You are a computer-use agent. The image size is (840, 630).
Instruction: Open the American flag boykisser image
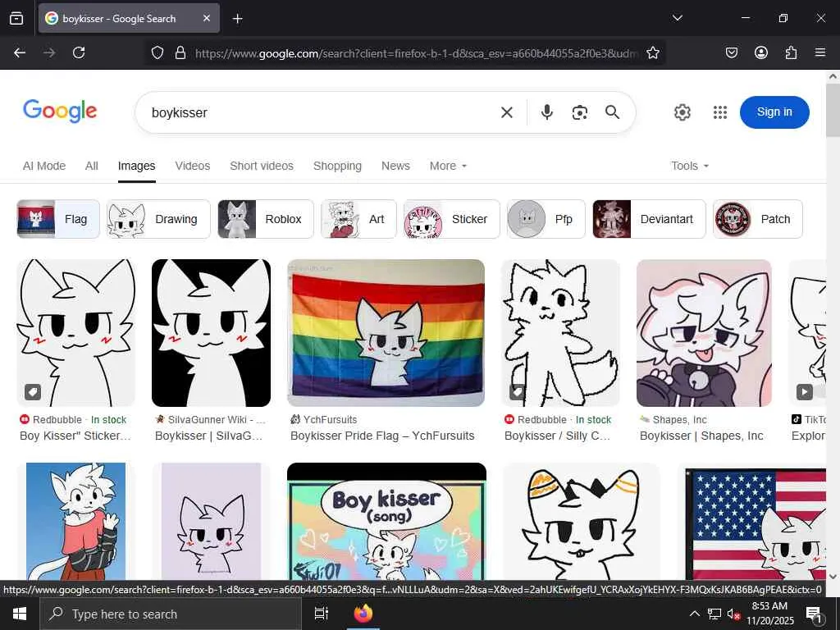click(756, 524)
